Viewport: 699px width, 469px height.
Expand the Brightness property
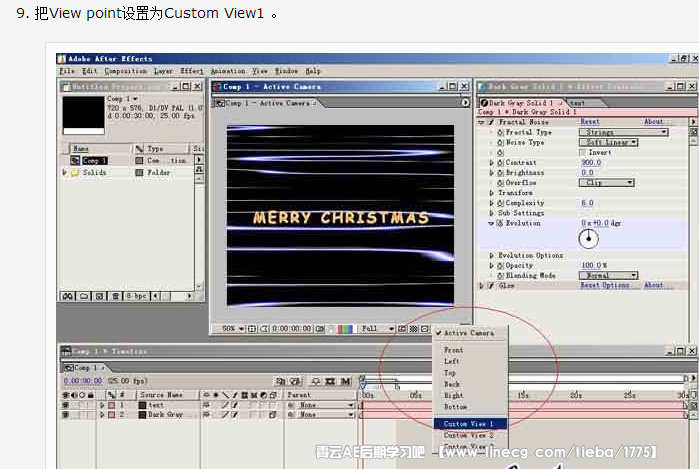[491, 173]
